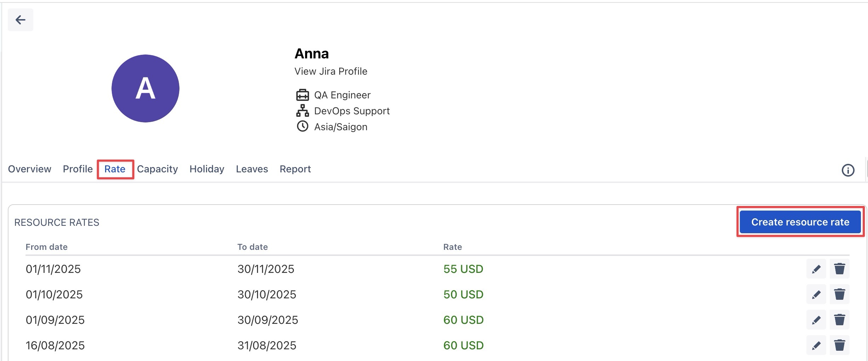Edit rate starting 01/09/2025

click(x=816, y=320)
